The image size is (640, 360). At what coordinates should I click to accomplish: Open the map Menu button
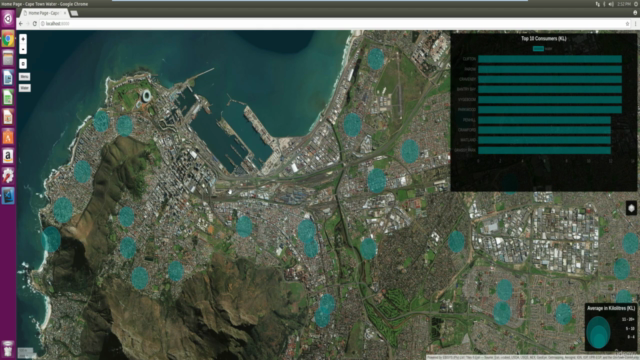tap(24, 77)
